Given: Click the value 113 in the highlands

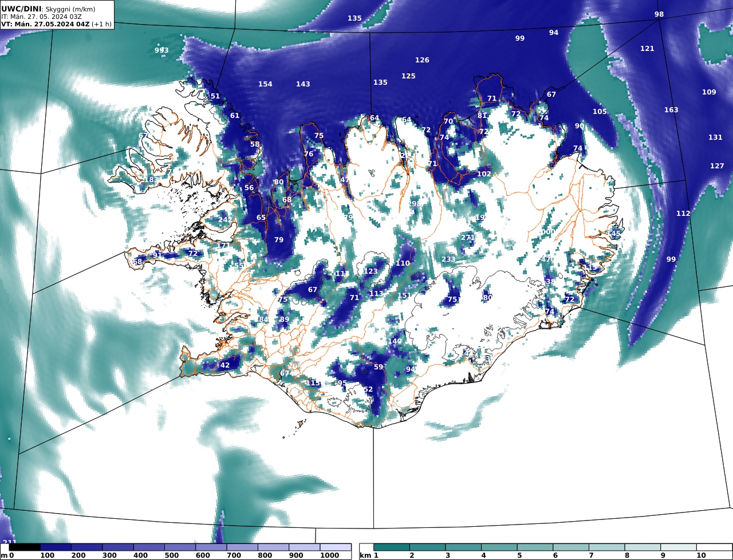Looking at the screenshot, I should click(x=376, y=294).
